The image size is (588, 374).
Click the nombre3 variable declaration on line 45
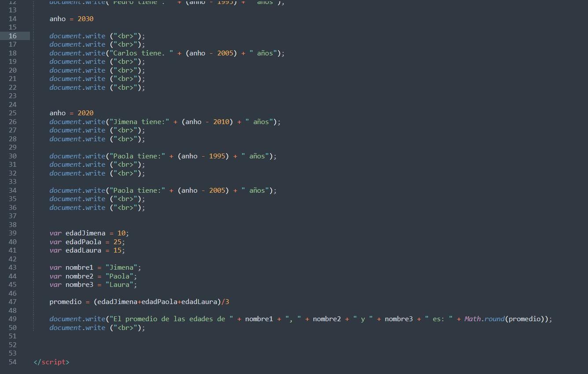pyautogui.click(x=79, y=285)
